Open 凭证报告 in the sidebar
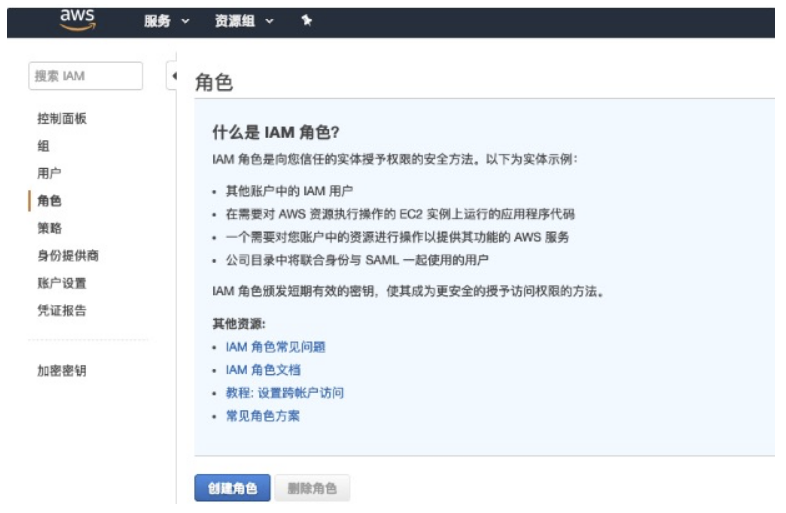The width and height of the screenshot is (786, 513). tap(62, 310)
